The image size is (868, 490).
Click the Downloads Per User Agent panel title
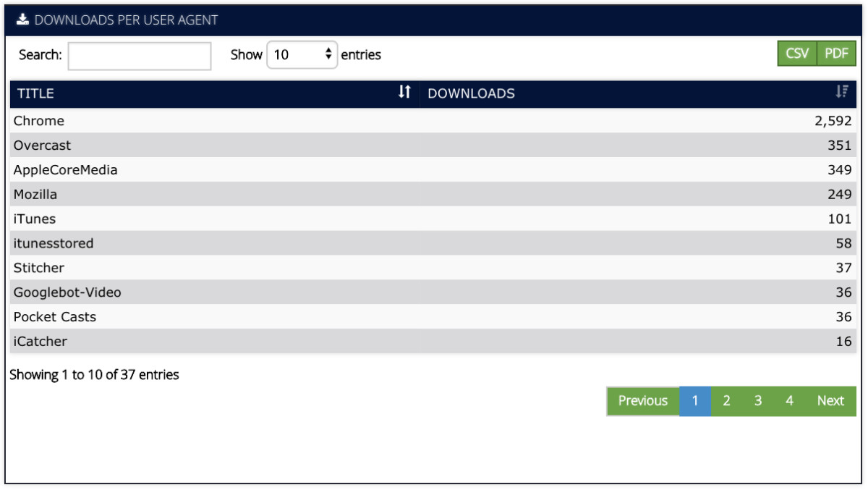126,20
